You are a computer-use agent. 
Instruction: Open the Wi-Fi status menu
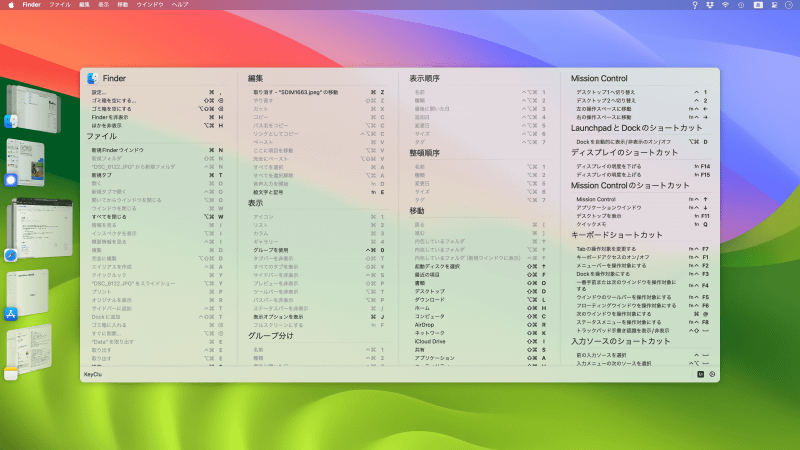click(x=725, y=5)
